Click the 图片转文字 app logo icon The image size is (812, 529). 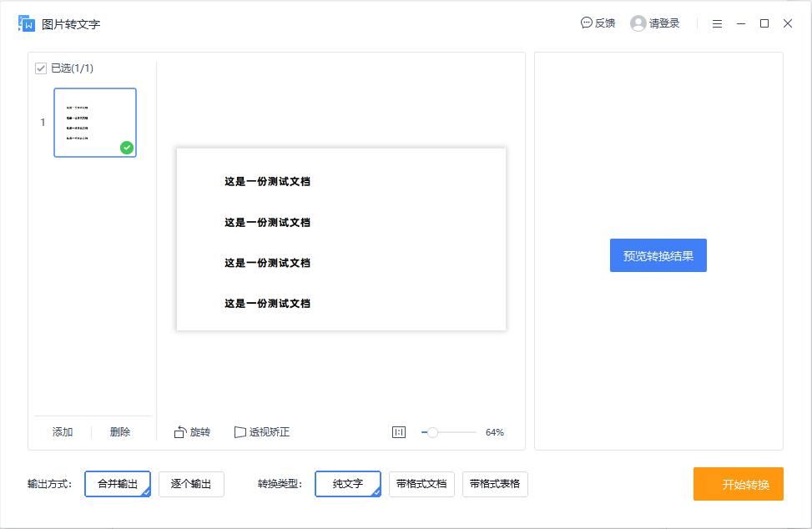coord(27,23)
